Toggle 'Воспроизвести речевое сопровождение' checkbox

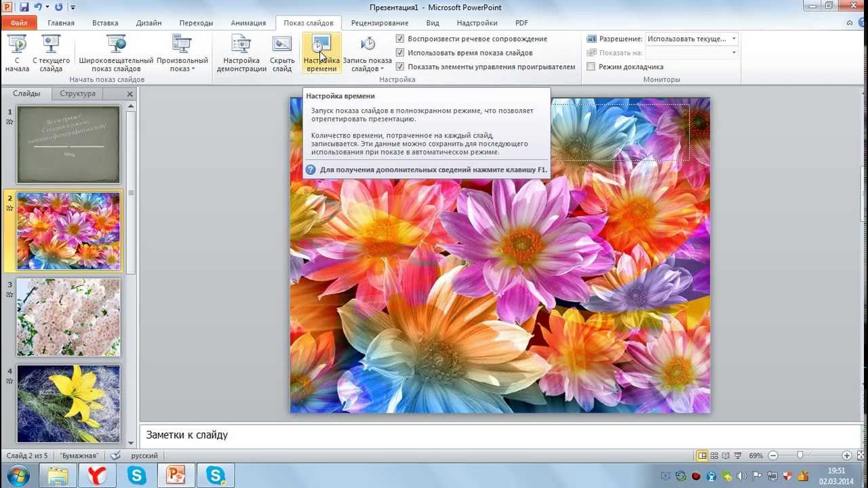click(400, 39)
